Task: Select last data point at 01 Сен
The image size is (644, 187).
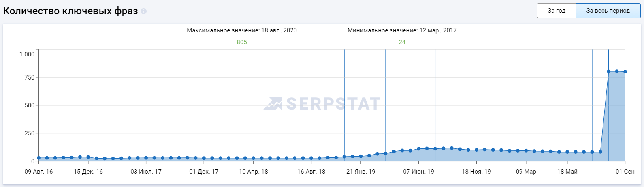Action: point(625,72)
